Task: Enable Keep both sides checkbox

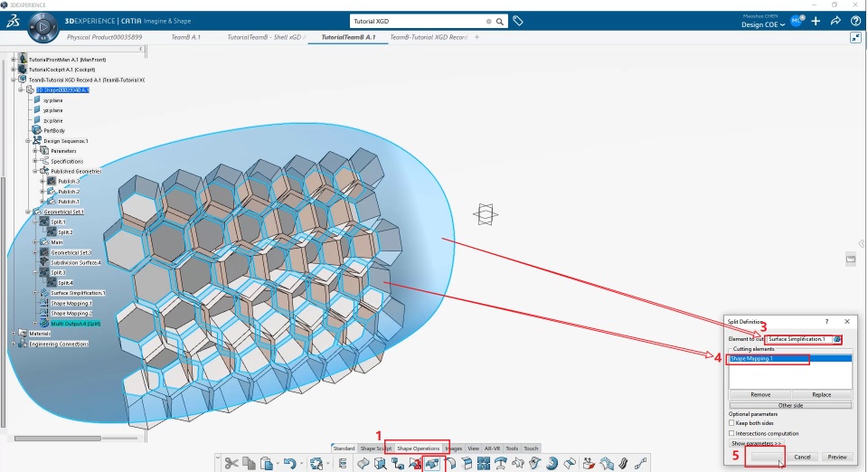Action: [731, 423]
